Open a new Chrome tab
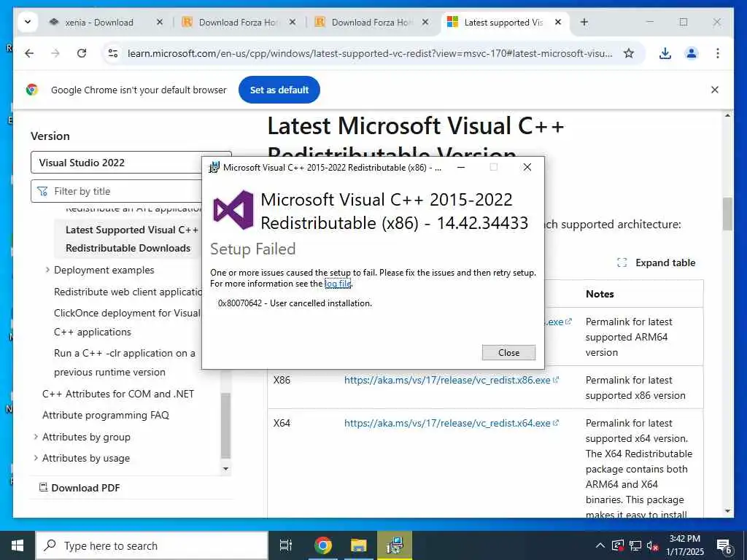 coord(584,23)
